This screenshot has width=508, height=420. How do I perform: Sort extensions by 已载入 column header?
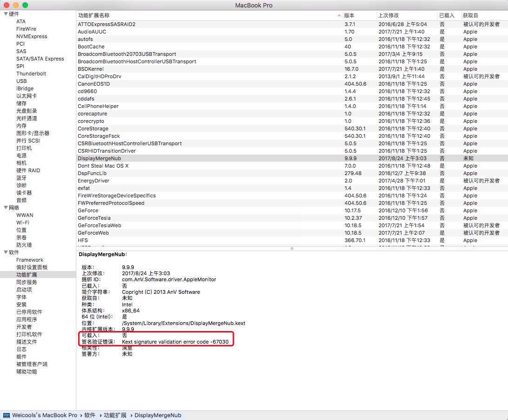[x=447, y=16]
